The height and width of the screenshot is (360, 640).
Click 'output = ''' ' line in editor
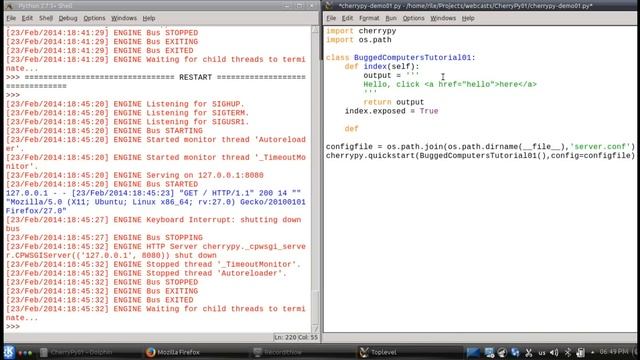[391, 76]
